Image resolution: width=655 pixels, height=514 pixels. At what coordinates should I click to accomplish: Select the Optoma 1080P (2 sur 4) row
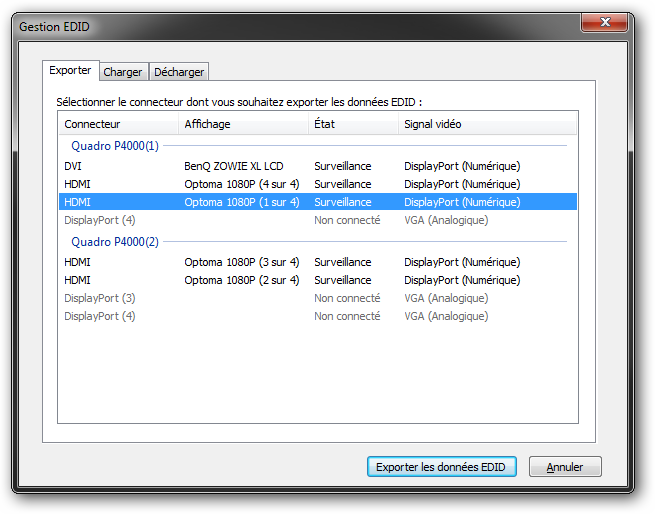click(x=240, y=280)
